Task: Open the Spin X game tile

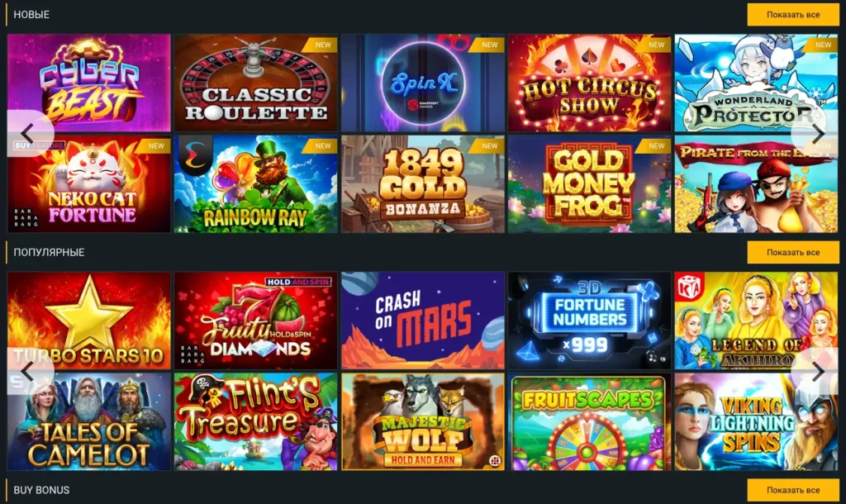Action: click(x=422, y=83)
